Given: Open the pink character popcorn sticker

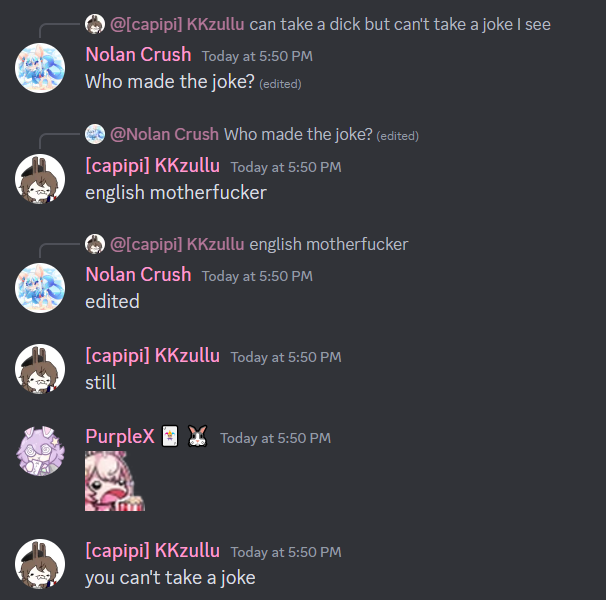Looking at the screenshot, I should point(115,481).
